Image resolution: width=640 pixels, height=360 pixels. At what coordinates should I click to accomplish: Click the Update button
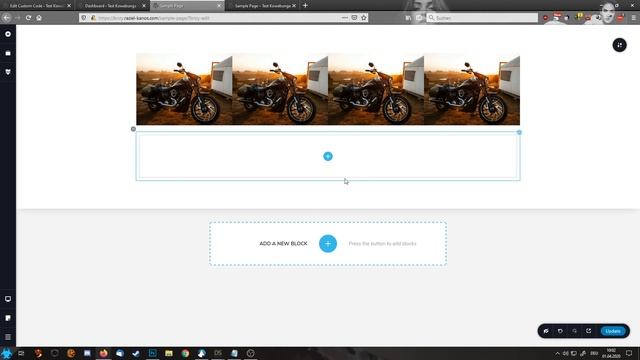coord(613,331)
